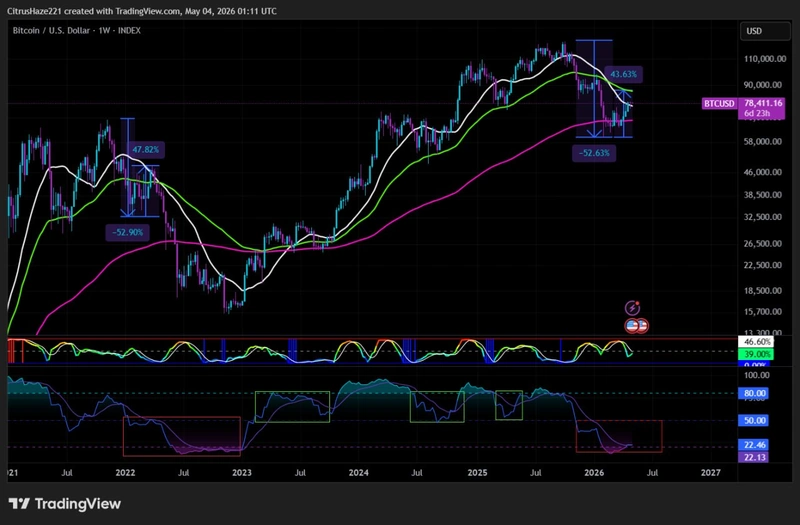Click the 110,000.00 price axis label
Viewport: 800px width, 525px height.
tap(765, 59)
